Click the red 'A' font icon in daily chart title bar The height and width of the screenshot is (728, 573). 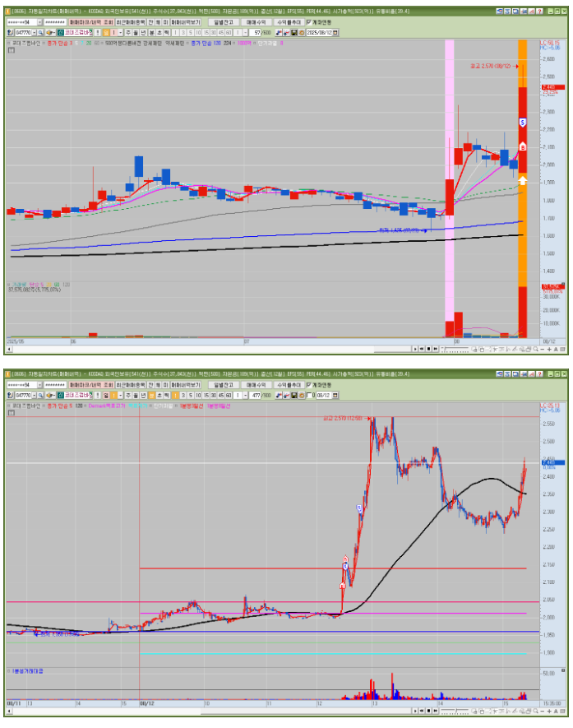[532, 12]
